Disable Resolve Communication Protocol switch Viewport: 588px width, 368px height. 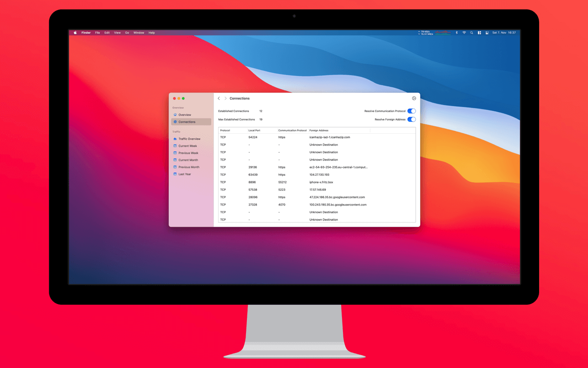(x=412, y=111)
